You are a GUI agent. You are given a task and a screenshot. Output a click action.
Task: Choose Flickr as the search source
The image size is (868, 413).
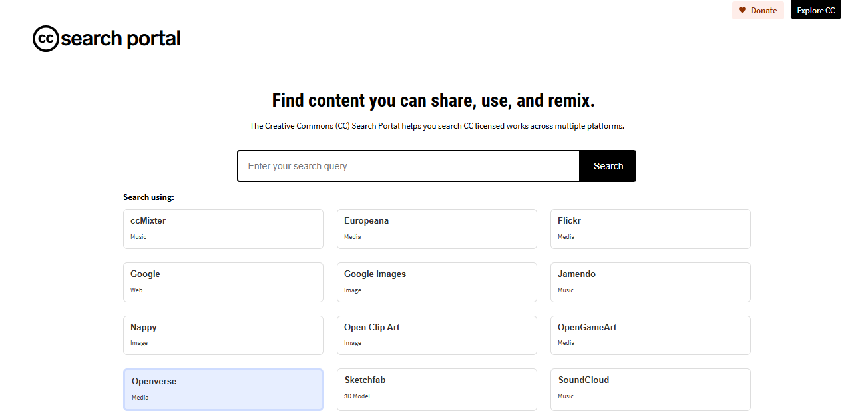tap(650, 229)
